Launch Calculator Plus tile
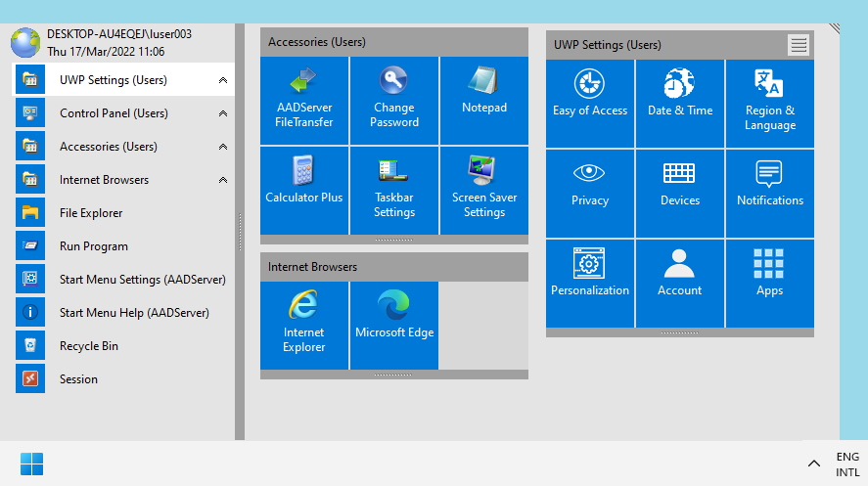 click(304, 191)
